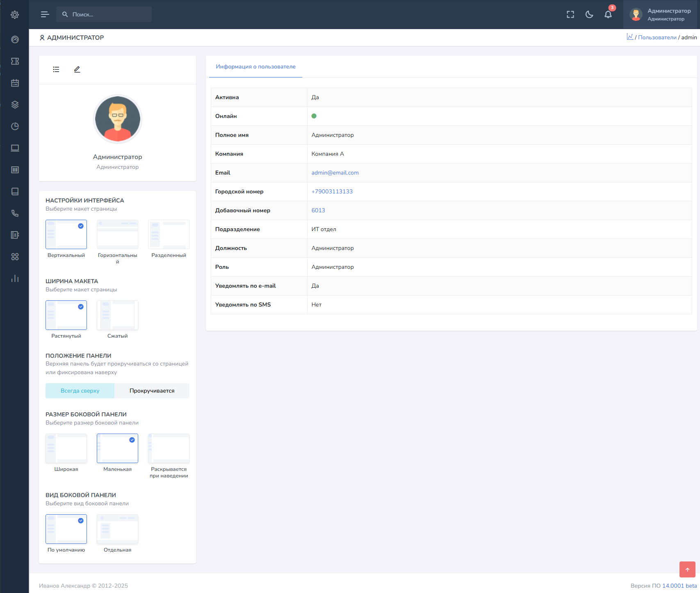Toggle dark mode with moon icon

[589, 15]
